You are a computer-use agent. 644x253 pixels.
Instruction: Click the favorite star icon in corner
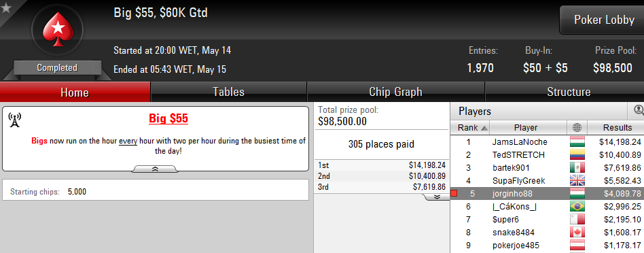coord(5,7)
